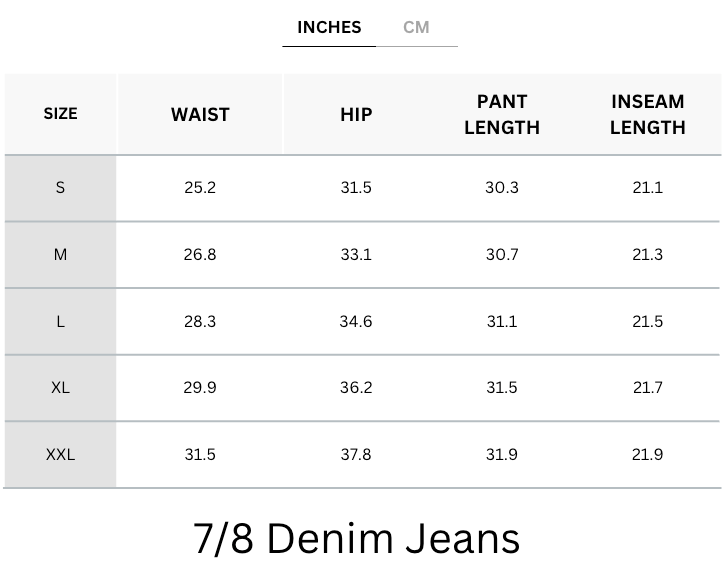Click the WAIST column header

[200, 115]
